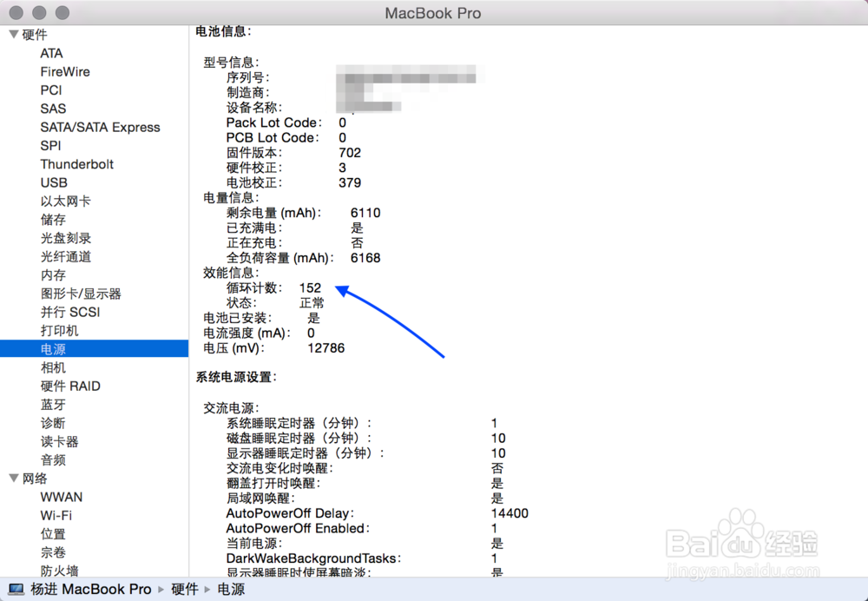Image resolution: width=868 pixels, height=601 pixels.
Task: Select 硬件 RAID entry
Action: click(69, 386)
